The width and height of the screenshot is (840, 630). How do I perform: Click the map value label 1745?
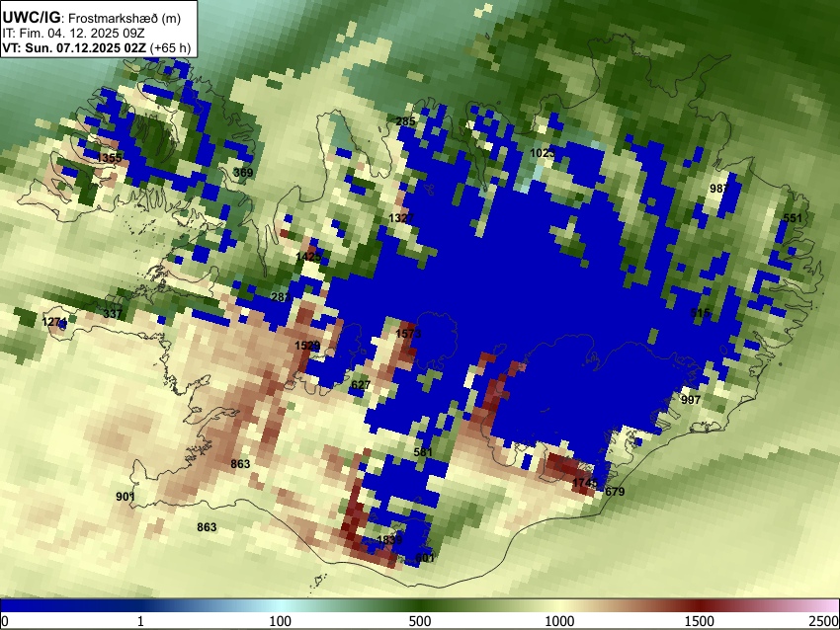(584, 483)
